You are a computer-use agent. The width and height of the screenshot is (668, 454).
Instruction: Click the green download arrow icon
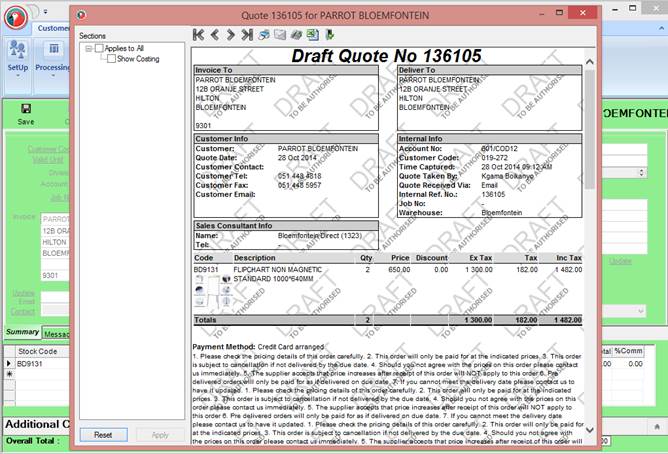pyautogui.click(x=328, y=34)
